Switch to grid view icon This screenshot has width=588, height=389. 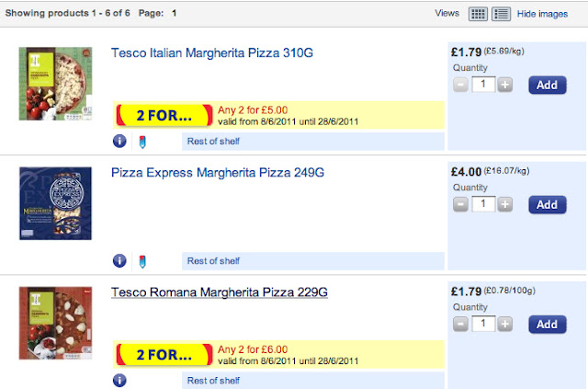(x=478, y=14)
